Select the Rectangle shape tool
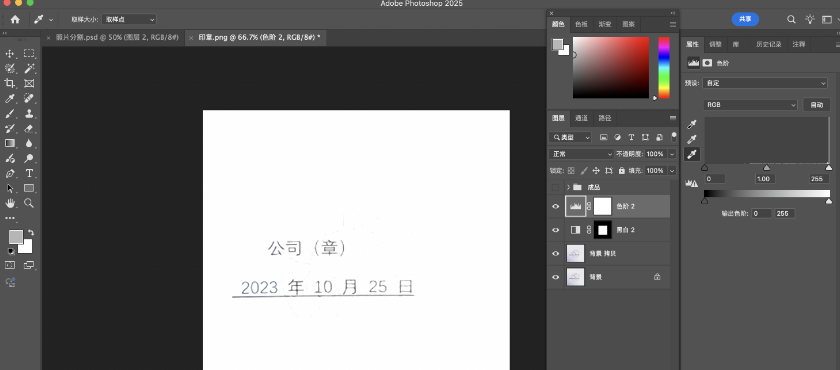The height and width of the screenshot is (370, 840). point(29,188)
